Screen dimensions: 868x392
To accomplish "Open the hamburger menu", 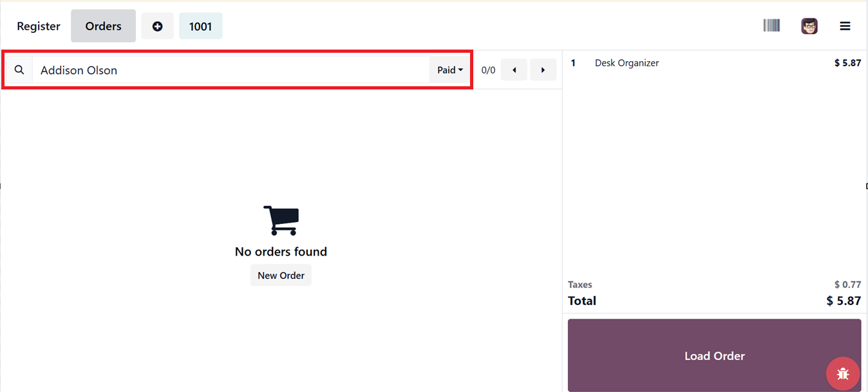I will pos(845,26).
